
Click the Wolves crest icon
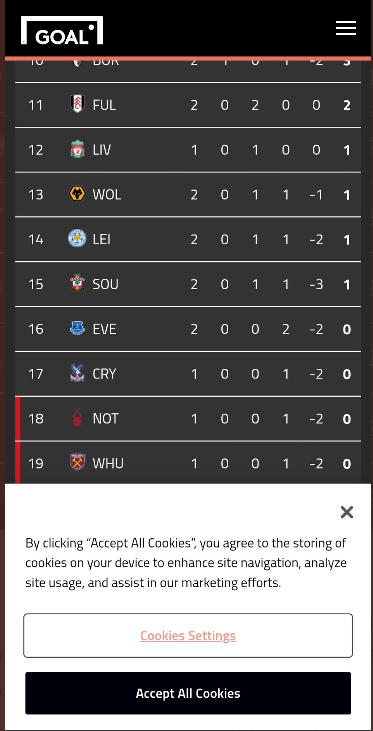pos(77,194)
